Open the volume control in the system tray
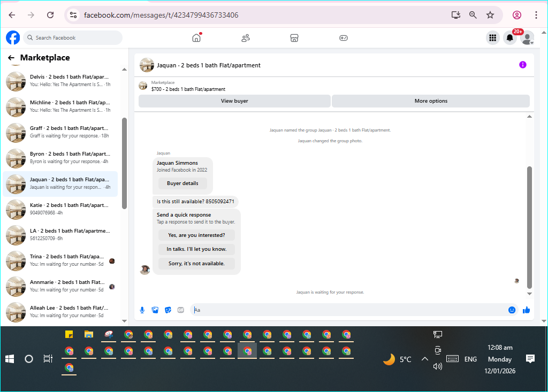This screenshot has height=392, width=548. [438, 366]
